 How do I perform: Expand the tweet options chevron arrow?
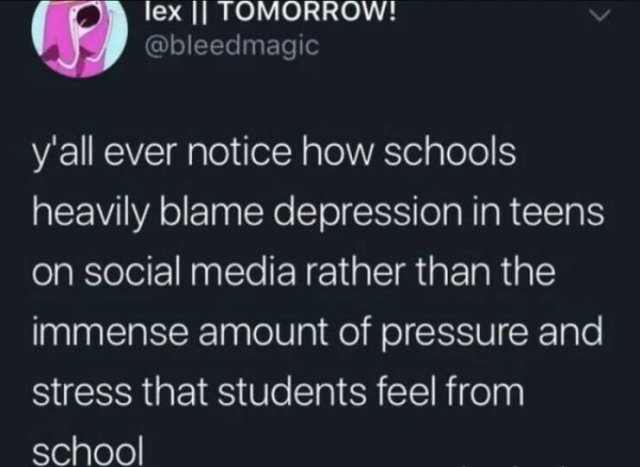[601, 16]
